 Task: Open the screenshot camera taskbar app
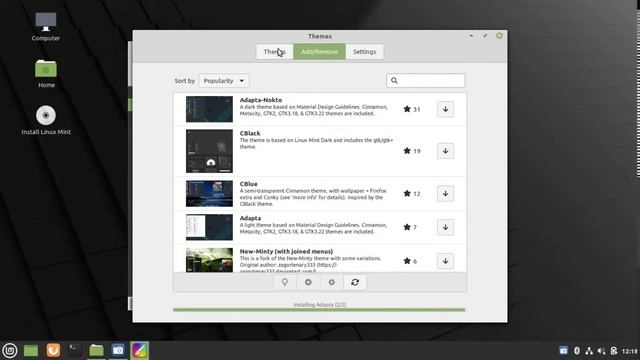click(118, 351)
